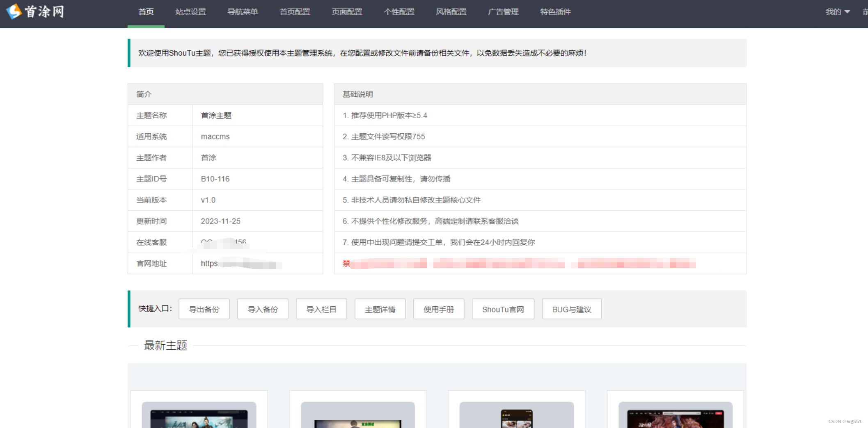
Task: Click the 导出备份 quick entry button
Action: (x=204, y=309)
